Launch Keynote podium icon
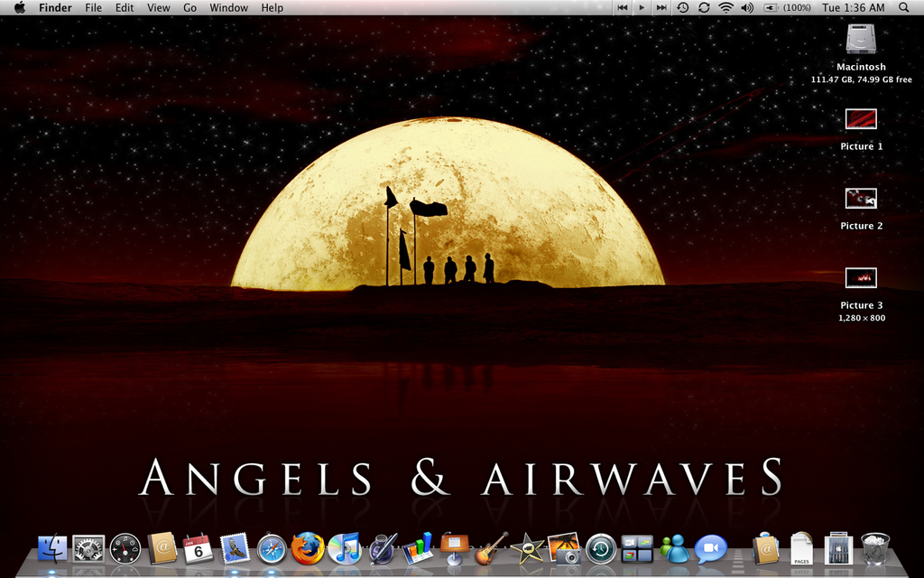924x578 pixels. (x=455, y=548)
